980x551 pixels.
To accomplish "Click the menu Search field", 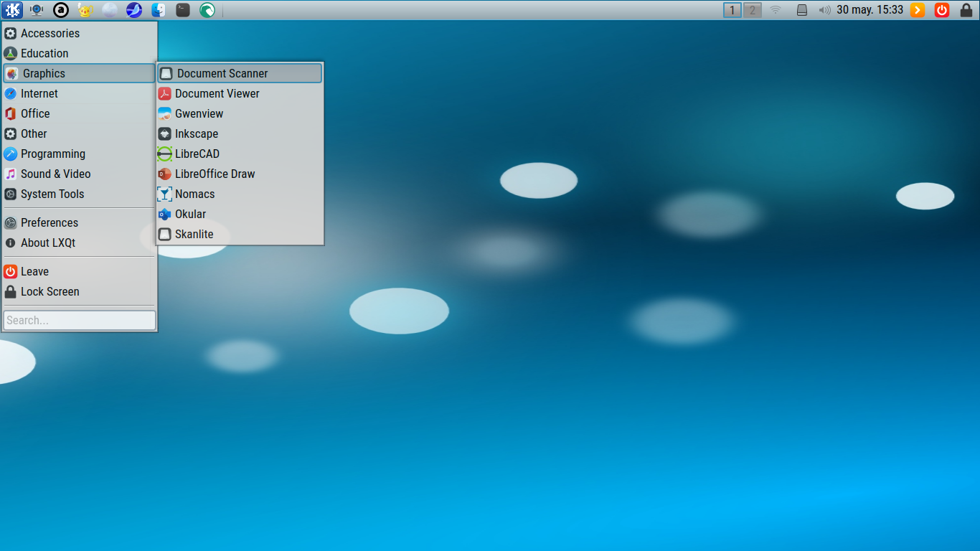I will click(80, 320).
